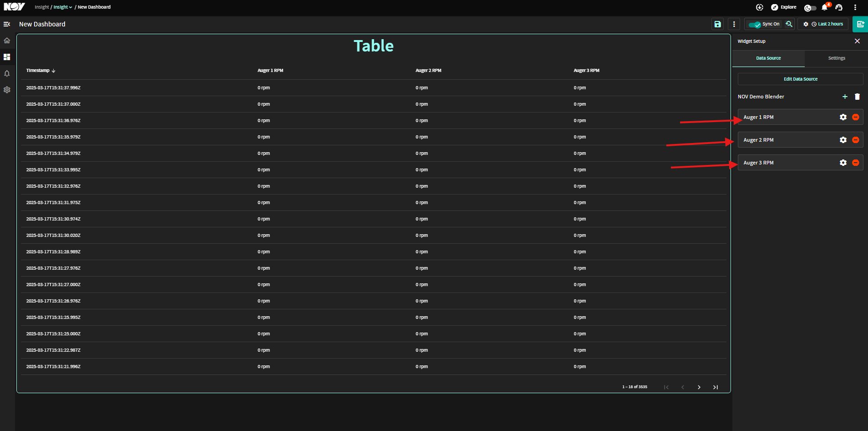Screen dimensions: 868x431
Task: Add a tag to NOV Demo Blender
Action: point(845,97)
